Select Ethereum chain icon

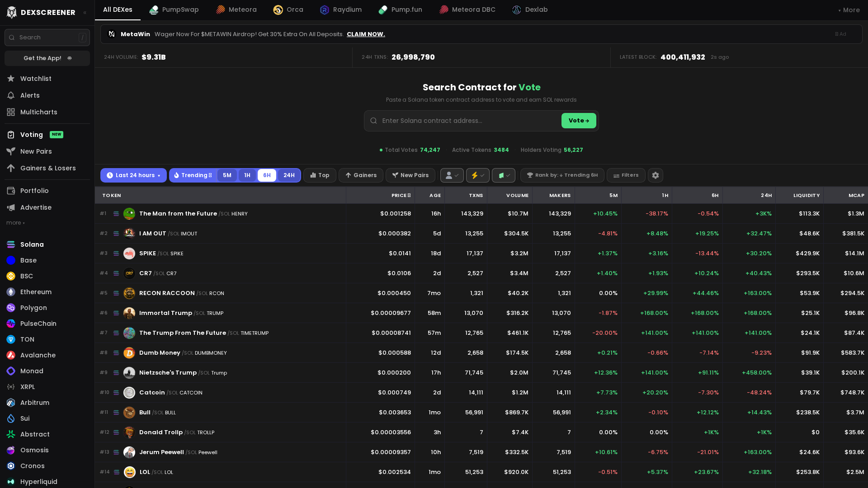(11, 292)
